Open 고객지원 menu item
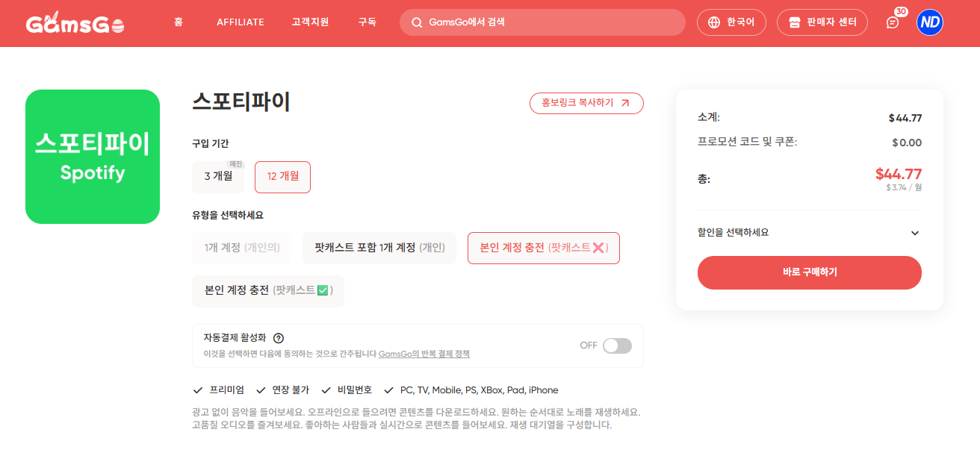980x450 pixels. tap(311, 22)
